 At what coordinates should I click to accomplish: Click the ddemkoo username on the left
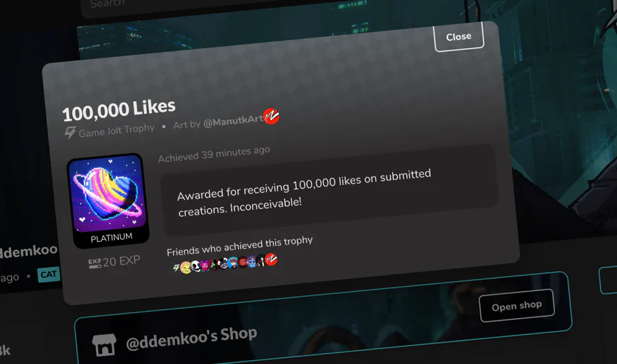28,252
